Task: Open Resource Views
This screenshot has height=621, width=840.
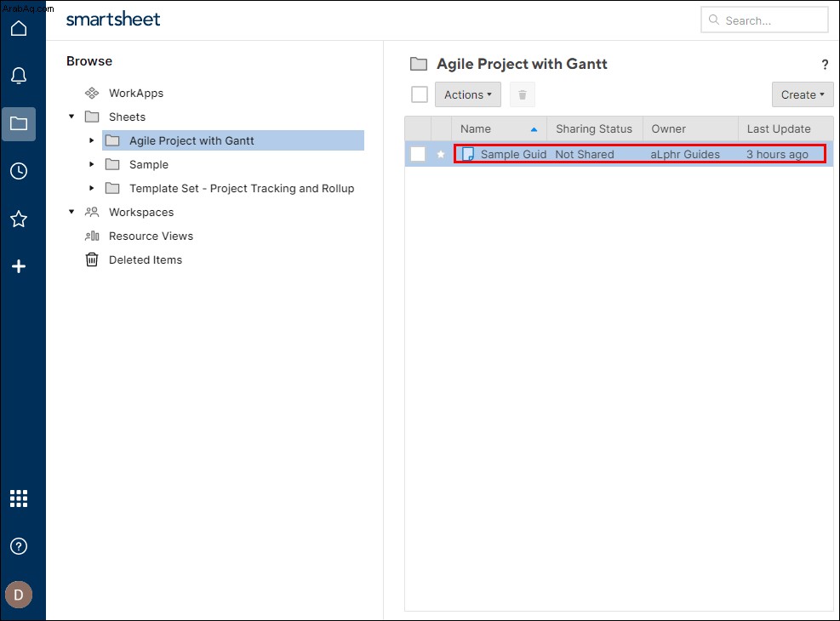Action: pyautogui.click(x=151, y=236)
